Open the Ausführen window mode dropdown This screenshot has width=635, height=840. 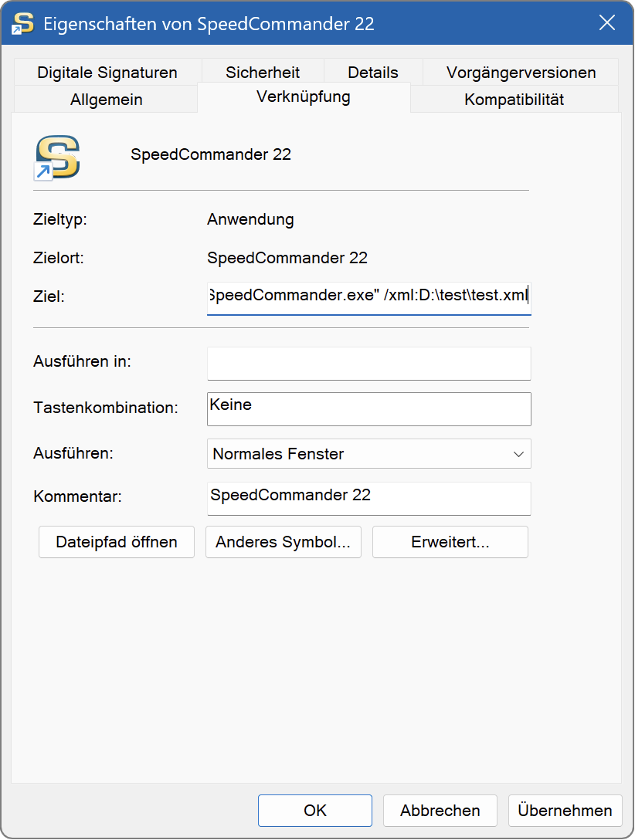518,454
